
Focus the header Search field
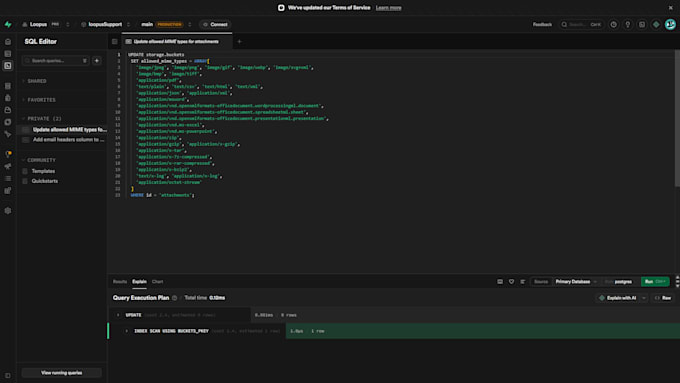coord(581,25)
